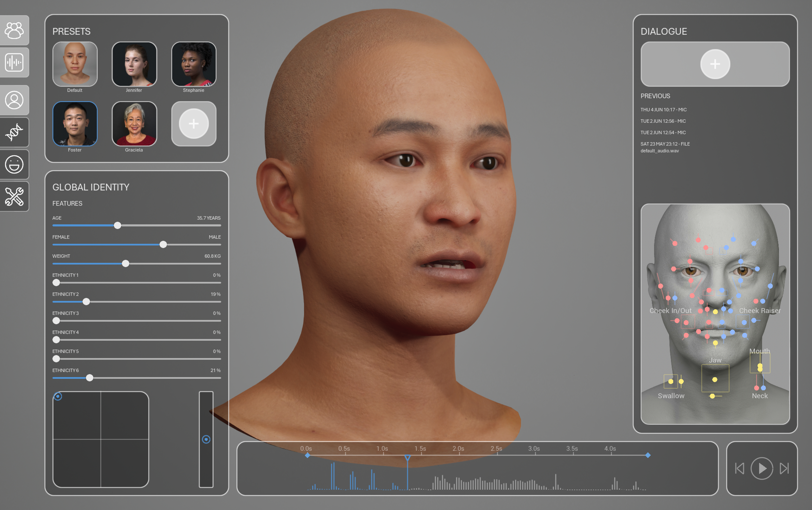
Task: Click the ETHNICITY 3 slider handle
Action: pyautogui.click(x=56, y=321)
